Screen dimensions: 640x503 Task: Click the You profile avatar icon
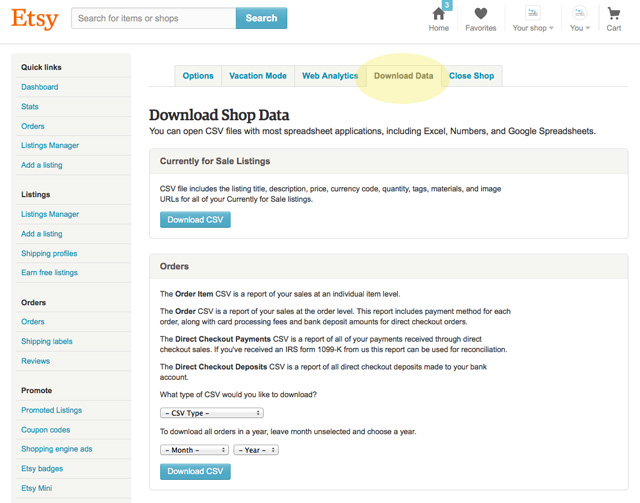579,13
